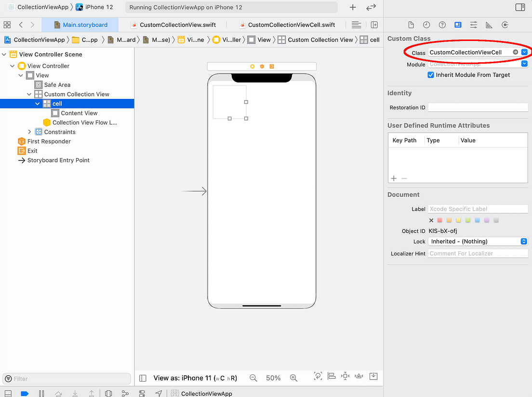This screenshot has height=397, width=532.
Task: Add a new tab with the plus button
Action: pos(352,7)
